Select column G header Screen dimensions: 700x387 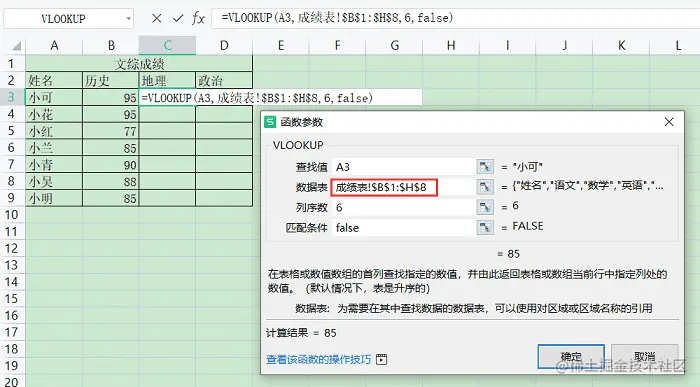pos(395,45)
